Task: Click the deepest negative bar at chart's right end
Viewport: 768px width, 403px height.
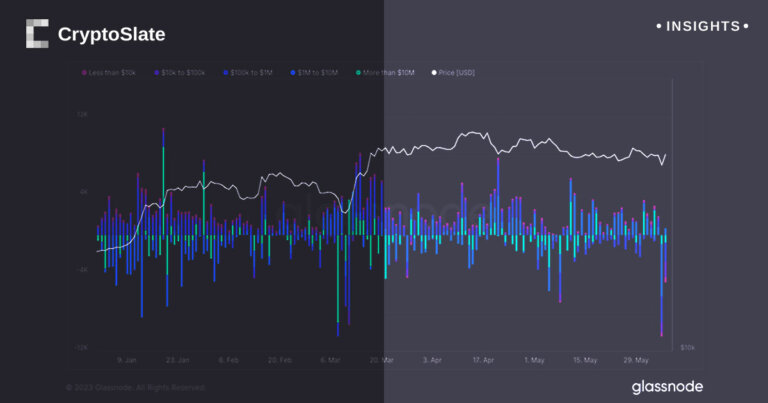Action: click(x=662, y=286)
